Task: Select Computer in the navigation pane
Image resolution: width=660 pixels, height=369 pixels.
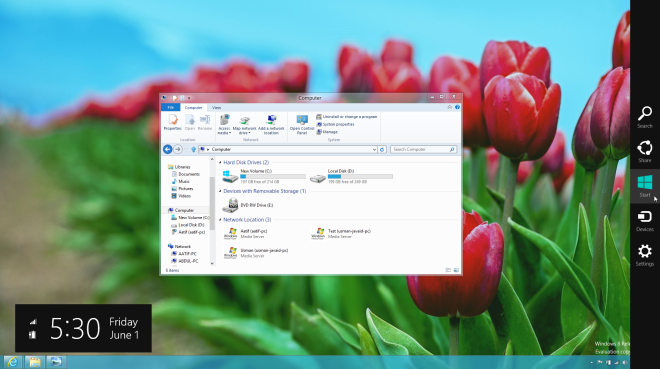Action: coord(181,210)
